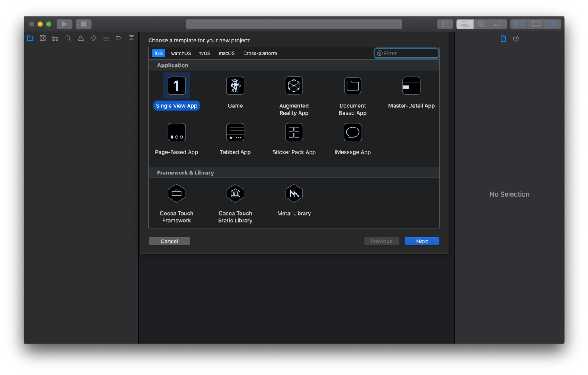Screen dimensions: 588x375
Task: Switch to the Assistant editor
Action: click(x=482, y=24)
